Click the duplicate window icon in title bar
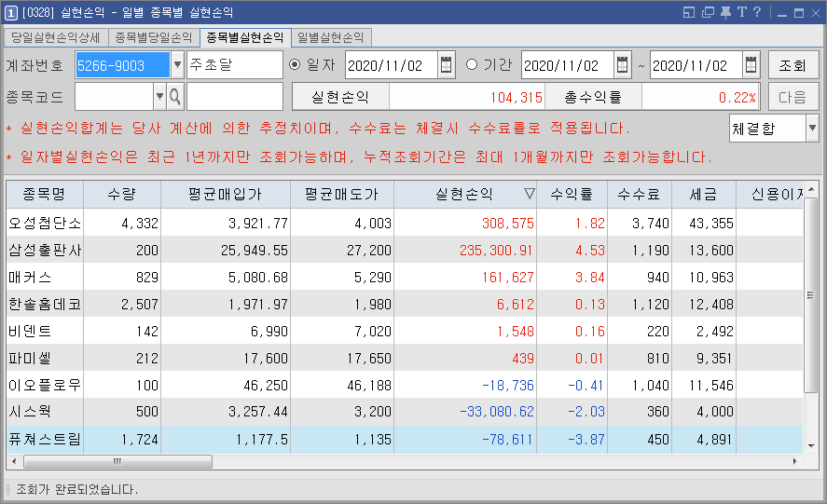This screenshot has height=504, width=827. click(x=708, y=12)
